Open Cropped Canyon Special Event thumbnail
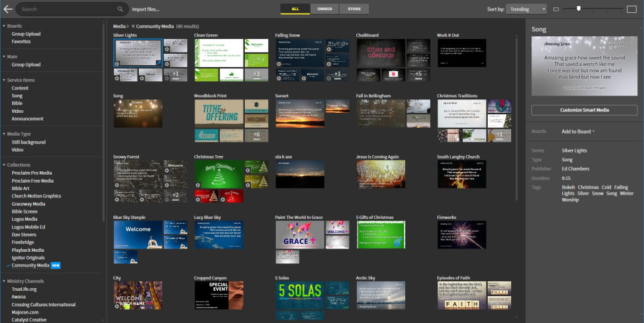 coord(219,295)
